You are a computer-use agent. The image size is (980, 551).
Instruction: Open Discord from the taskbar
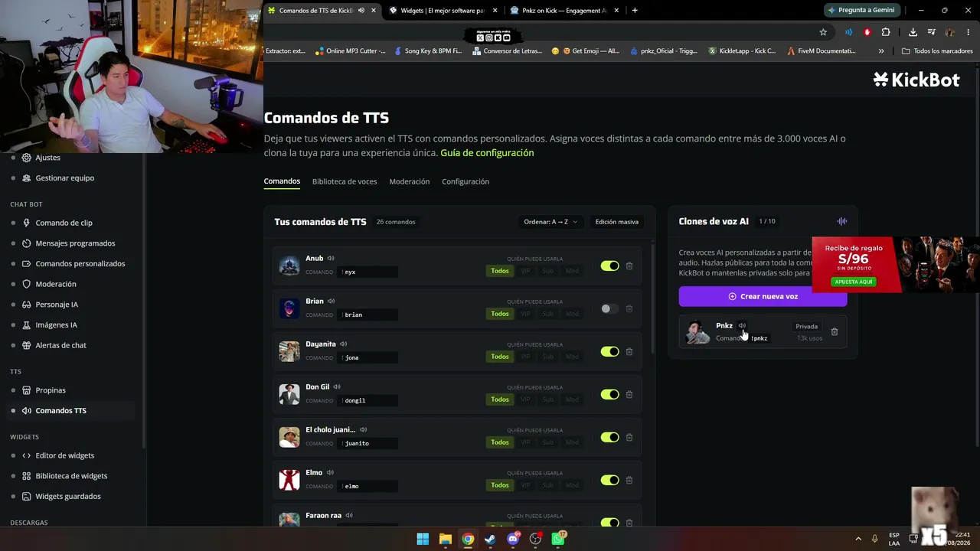point(513,539)
